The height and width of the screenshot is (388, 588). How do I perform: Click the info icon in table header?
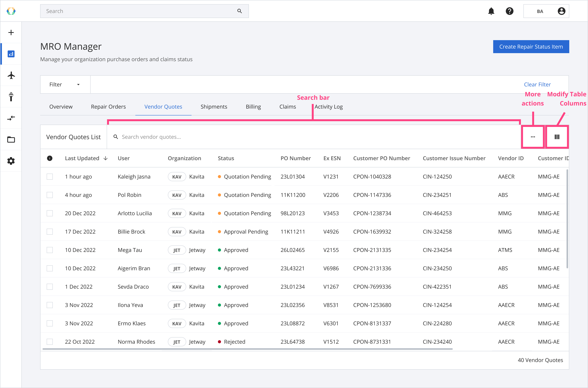click(50, 158)
